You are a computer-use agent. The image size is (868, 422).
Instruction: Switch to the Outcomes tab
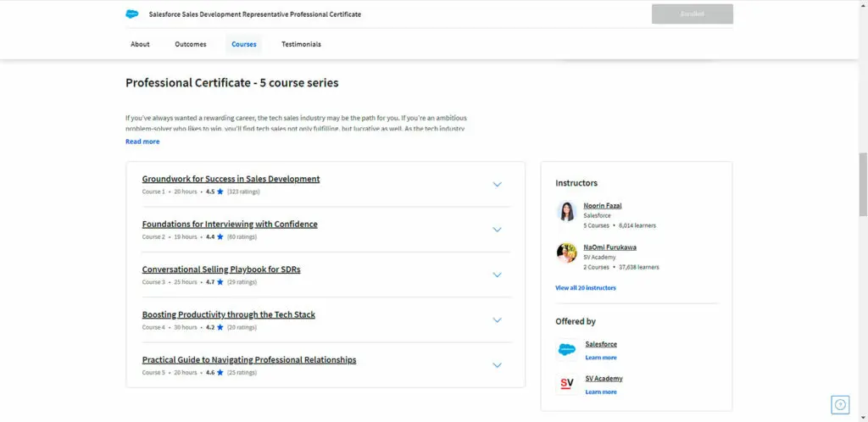(x=191, y=44)
